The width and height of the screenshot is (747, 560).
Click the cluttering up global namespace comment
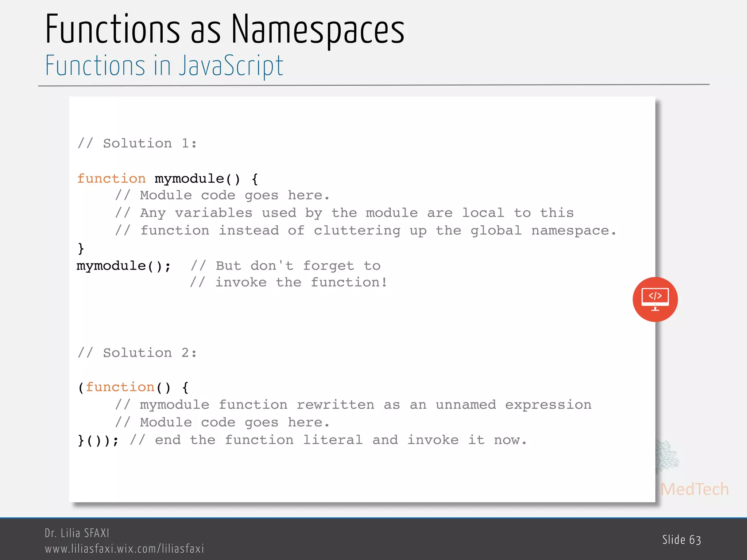tap(365, 230)
